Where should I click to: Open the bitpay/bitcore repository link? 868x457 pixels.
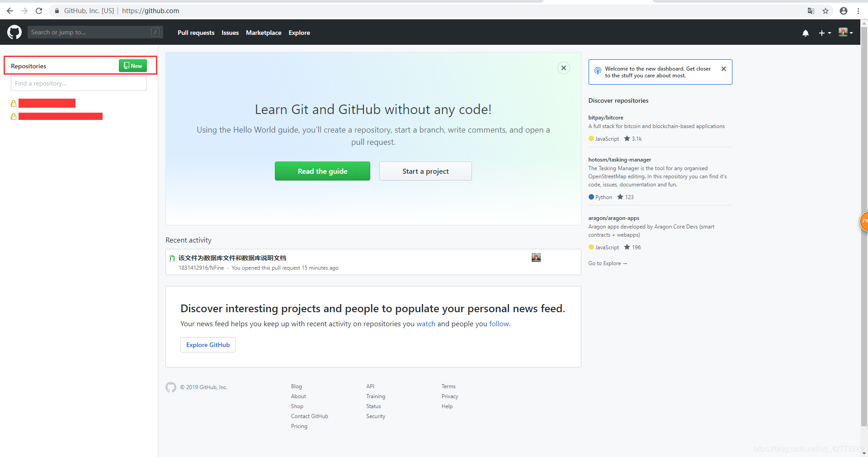coord(606,118)
